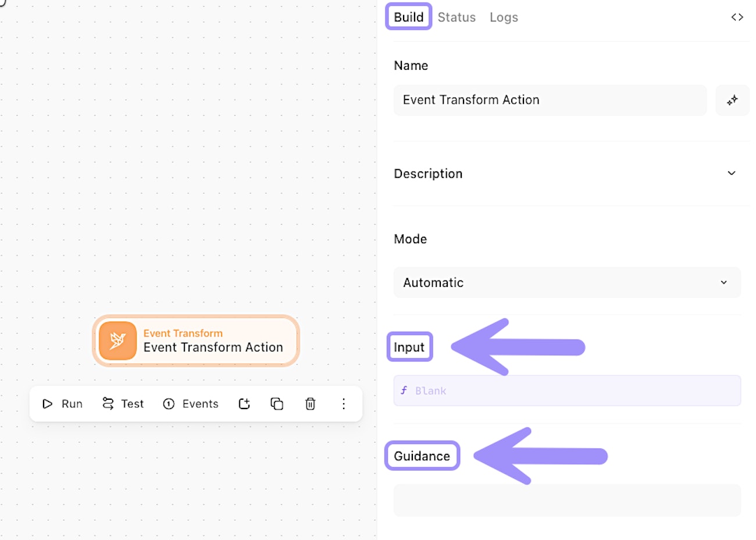Open the three-dot more options menu

[x=344, y=404]
